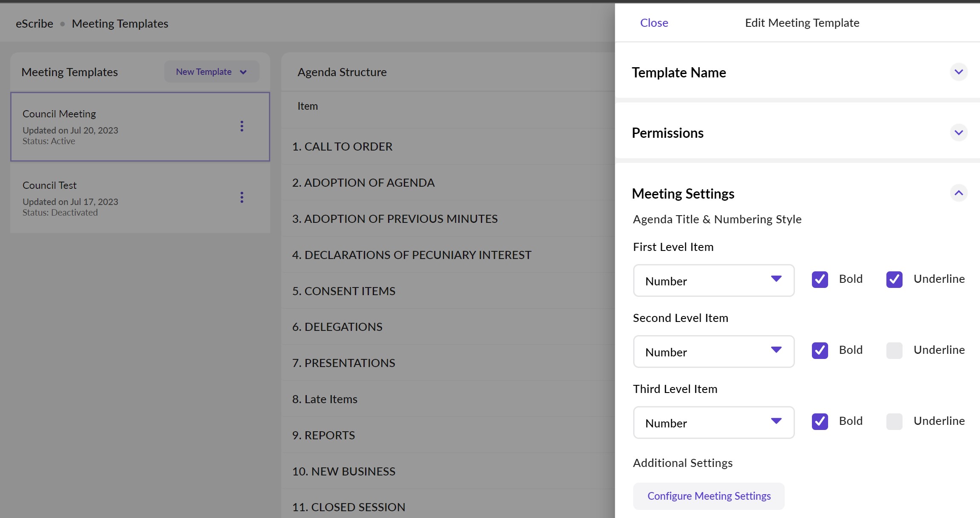This screenshot has width=980, height=518.
Task: Uncheck Bold for First Level Item
Action: coord(820,279)
